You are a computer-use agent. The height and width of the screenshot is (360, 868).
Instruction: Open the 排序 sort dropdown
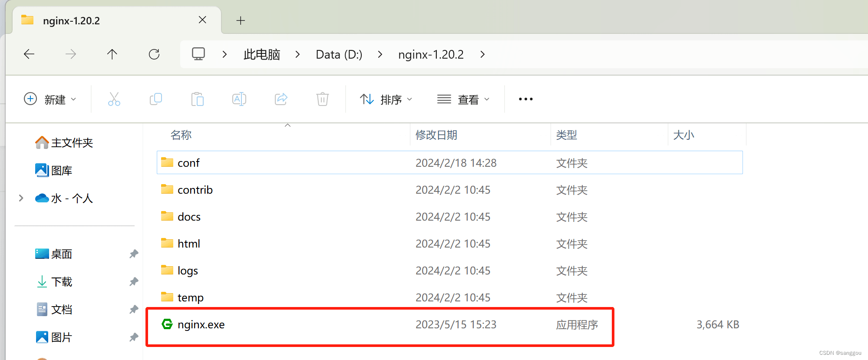coord(386,99)
